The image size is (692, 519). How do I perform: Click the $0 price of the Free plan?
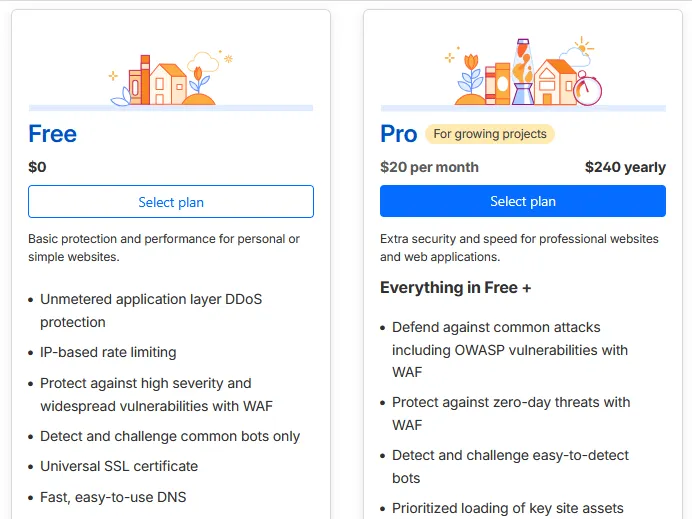pyautogui.click(x=38, y=167)
